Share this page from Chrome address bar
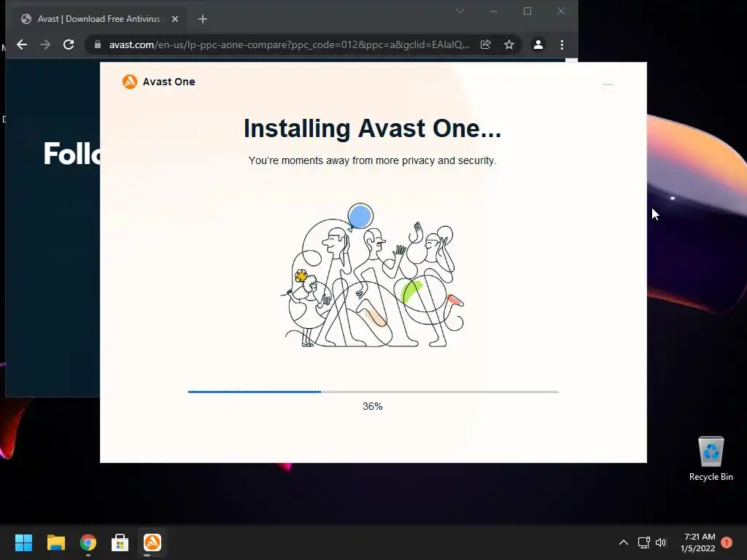The image size is (747, 560). [x=485, y=44]
